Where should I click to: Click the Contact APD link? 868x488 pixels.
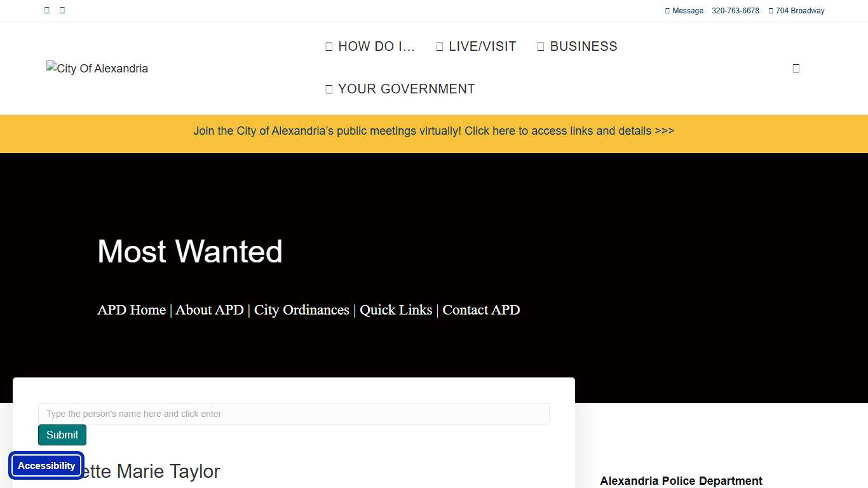click(x=481, y=310)
